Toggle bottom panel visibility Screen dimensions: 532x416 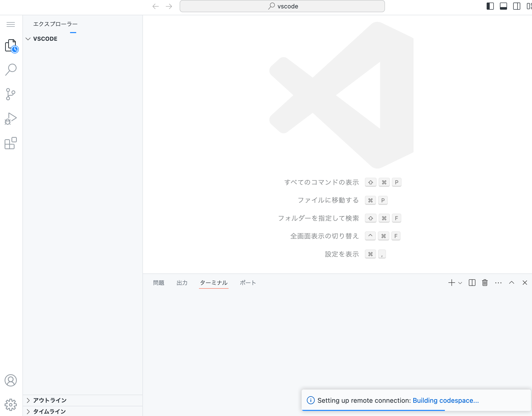click(x=503, y=6)
